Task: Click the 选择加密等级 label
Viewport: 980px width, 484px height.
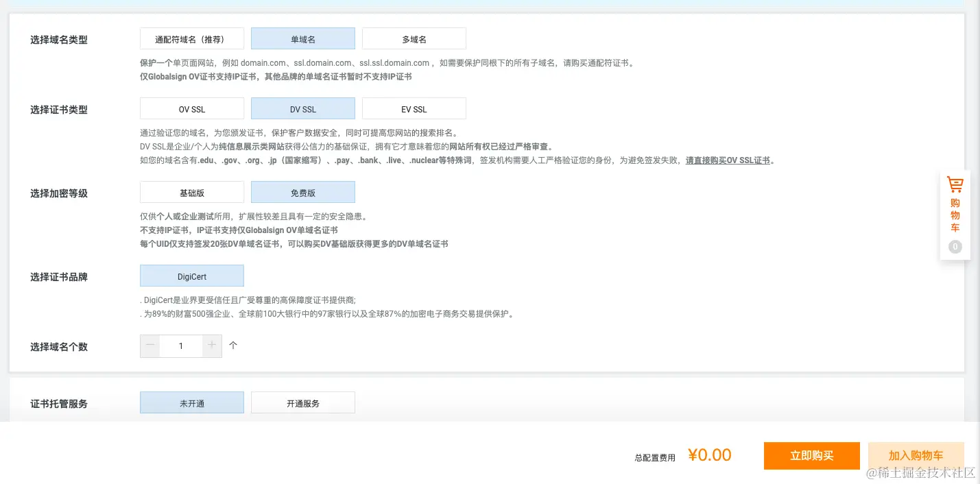Action: point(59,193)
